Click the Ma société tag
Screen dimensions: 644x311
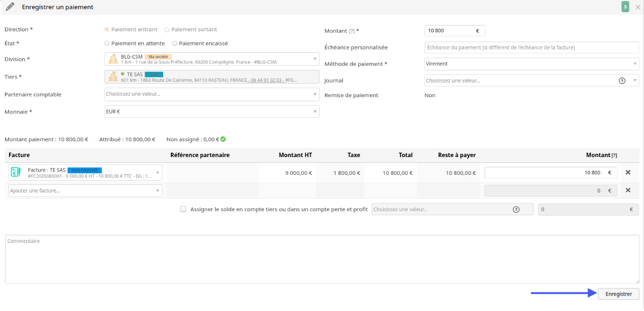pos(158,57)
